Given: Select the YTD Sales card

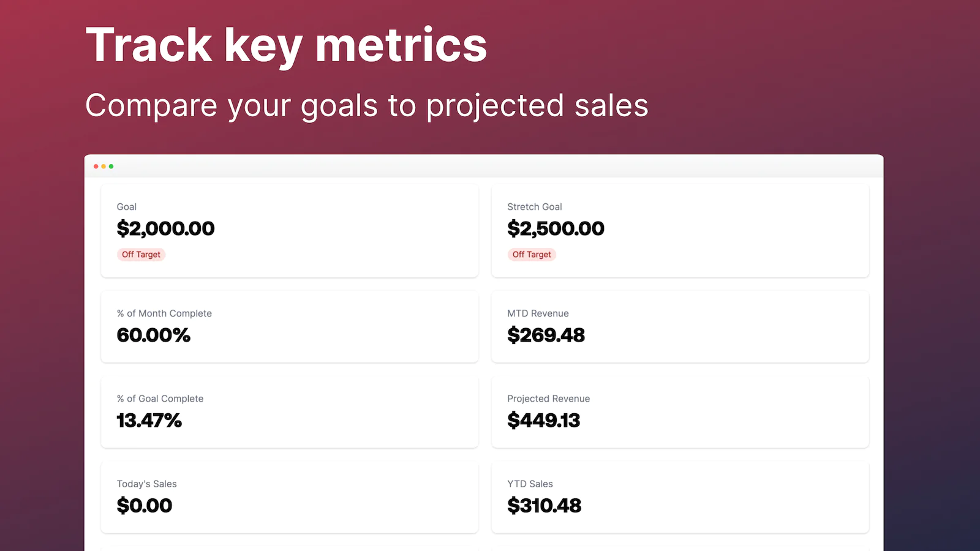Looking at the screenshot, I should 680,497.
